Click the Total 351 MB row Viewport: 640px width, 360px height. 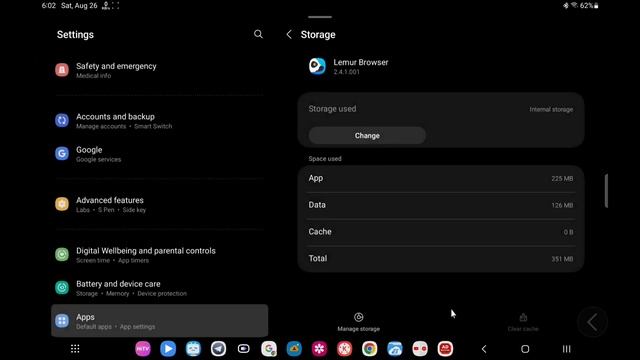pos(441,258)
